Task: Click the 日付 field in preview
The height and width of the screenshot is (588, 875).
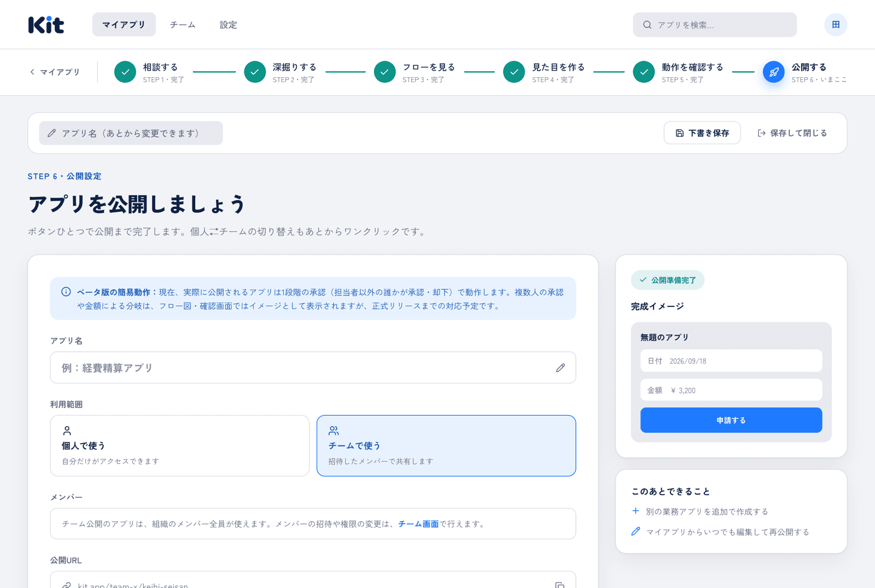Action: (731, 361)
